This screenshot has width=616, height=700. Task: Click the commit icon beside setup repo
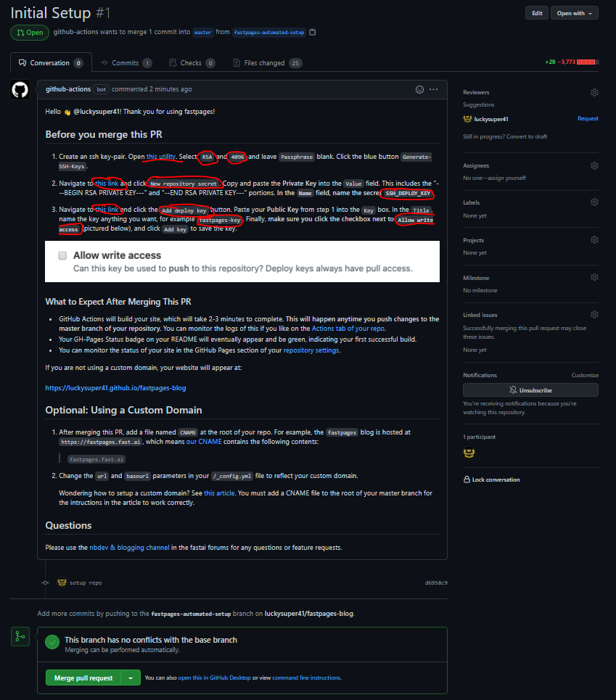coord(45,582)
